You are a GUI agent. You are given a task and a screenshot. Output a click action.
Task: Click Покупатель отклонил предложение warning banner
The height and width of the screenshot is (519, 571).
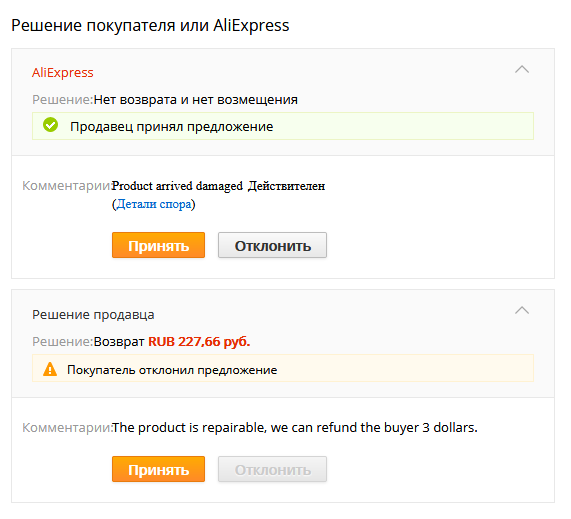[283, 369]
